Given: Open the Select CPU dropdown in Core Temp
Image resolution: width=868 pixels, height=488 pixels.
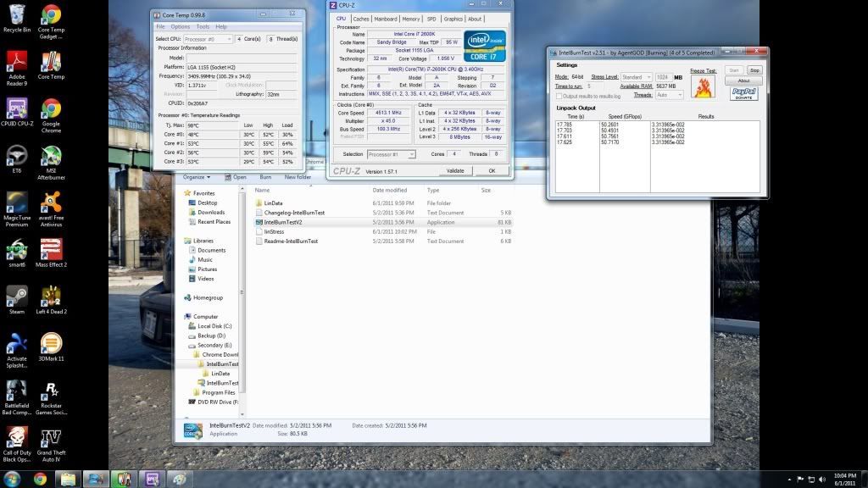Looking at the screenshot, I should [208, 39].
